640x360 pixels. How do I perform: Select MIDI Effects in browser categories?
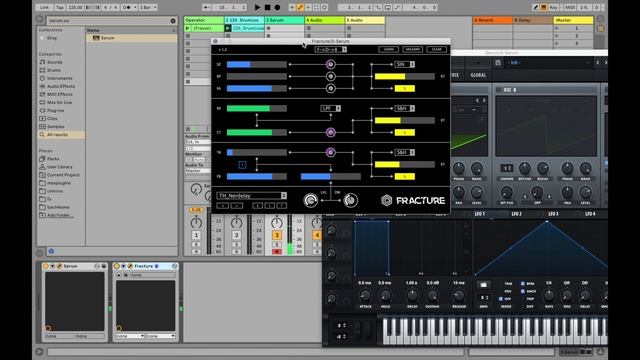point(59,94)
